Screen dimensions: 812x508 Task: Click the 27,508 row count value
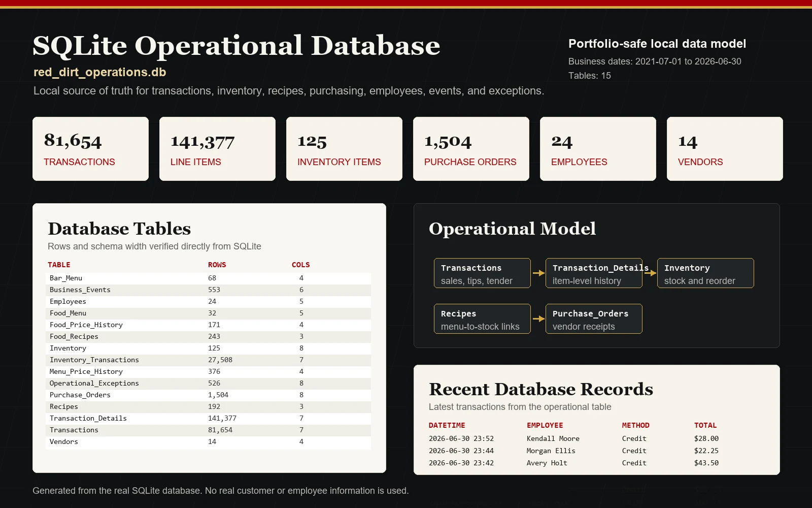pos(220,360)
